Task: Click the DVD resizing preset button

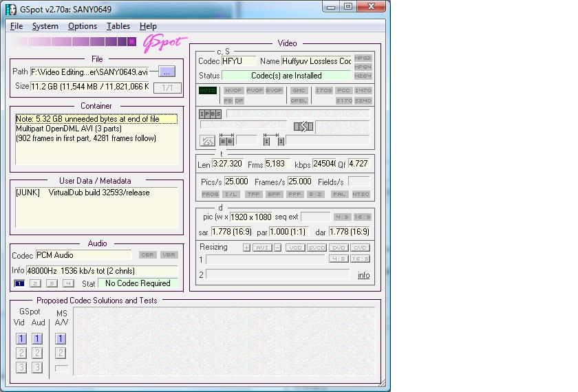Action: pos(339,248)
